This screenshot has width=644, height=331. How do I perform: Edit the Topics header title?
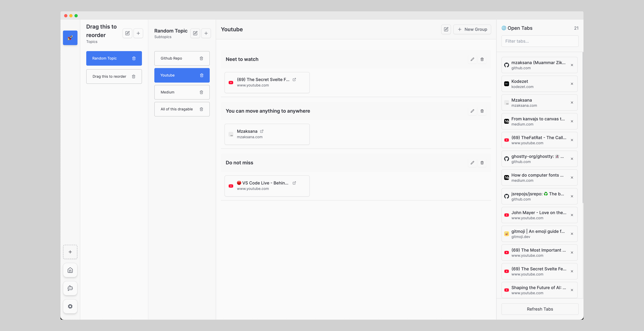pyautogui.click(x=128, y=33)
